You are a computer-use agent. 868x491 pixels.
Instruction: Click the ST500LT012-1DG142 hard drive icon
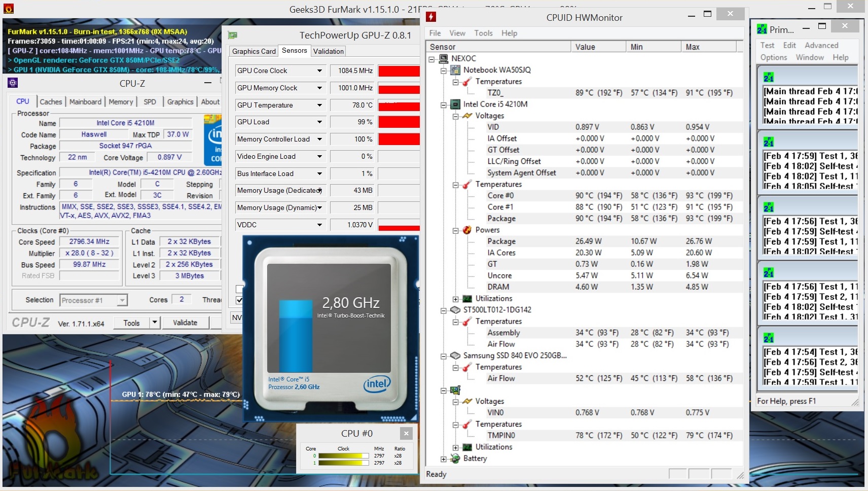pyautogui.click(x=455, y=309)
